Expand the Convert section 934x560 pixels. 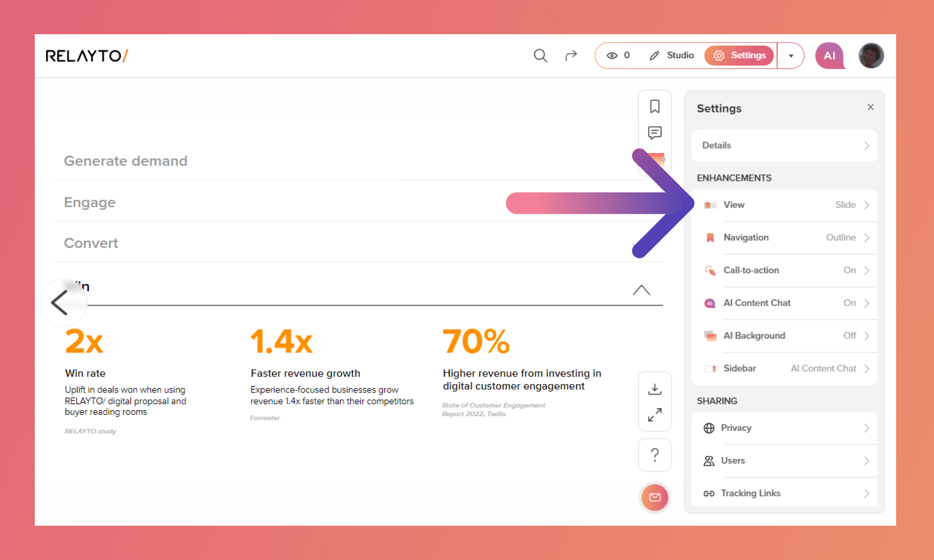[x=358, y=243]
